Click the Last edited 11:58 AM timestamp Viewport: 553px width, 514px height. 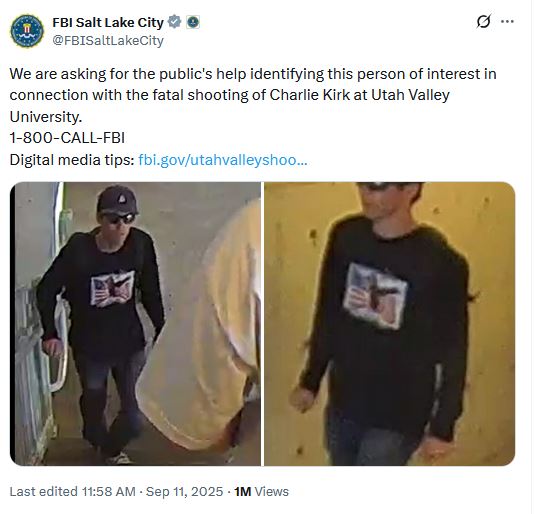(73, 491)
